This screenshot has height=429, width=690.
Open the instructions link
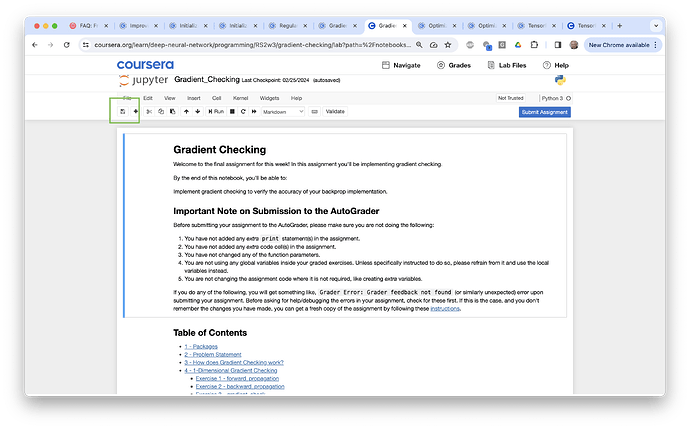445,309
